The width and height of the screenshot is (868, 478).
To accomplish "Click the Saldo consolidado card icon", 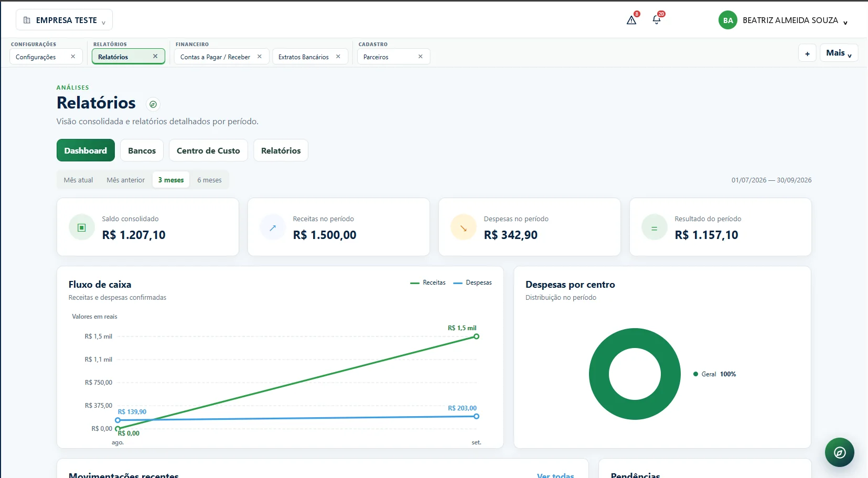I will point(82,227).
